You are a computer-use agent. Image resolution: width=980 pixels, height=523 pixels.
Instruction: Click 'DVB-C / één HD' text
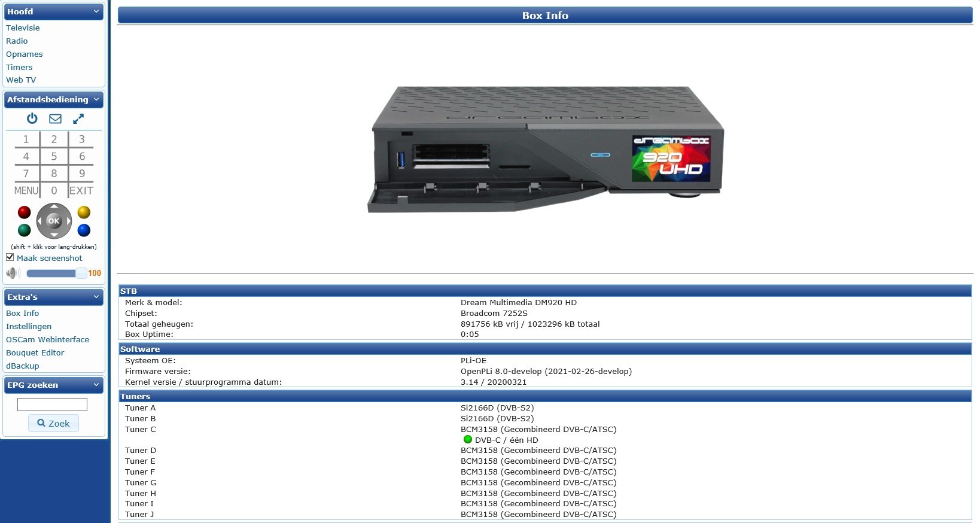tap(507, 440)
